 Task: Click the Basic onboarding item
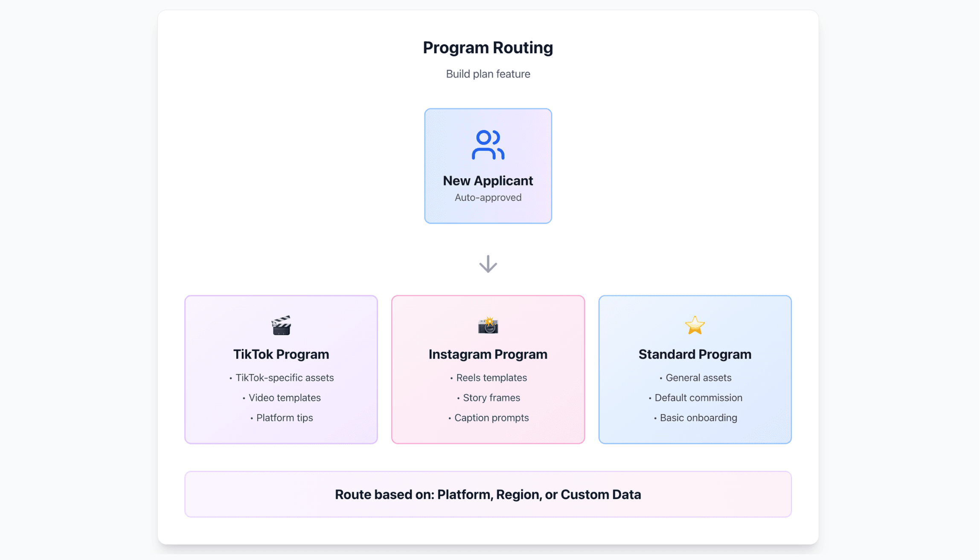tap(698, 418)
